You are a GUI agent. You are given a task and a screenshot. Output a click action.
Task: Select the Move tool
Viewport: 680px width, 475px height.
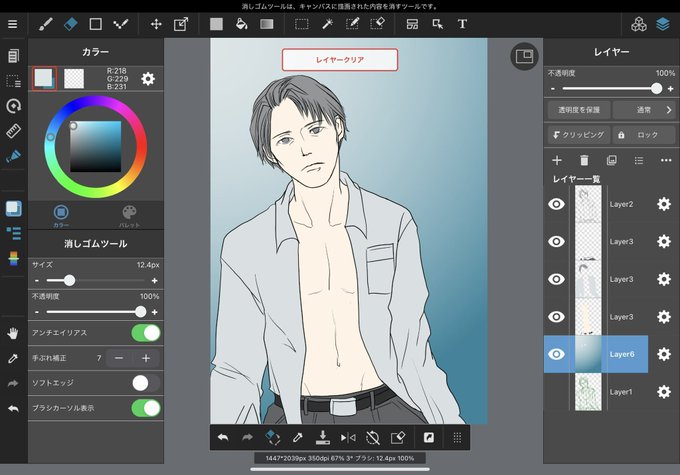(x=156, y=24)
